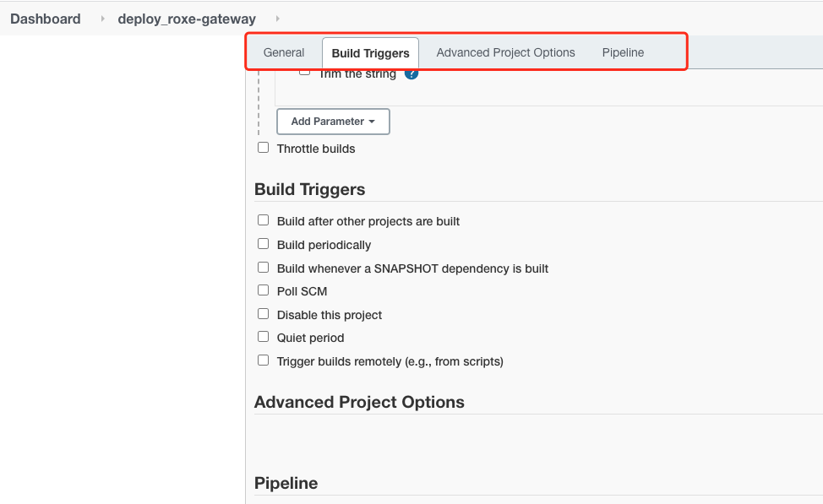Toggle the Poll SCM checkbox
823x504 pixels.
[x=263, y=290]
